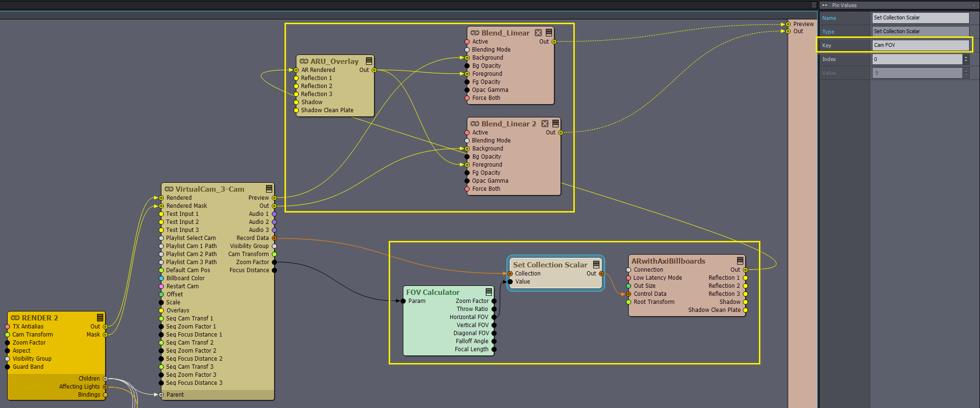980x408 pixels.
Task: Click the Active pin on Blend_Linear node
Action: pyautogui.click(x=467, y=42)
